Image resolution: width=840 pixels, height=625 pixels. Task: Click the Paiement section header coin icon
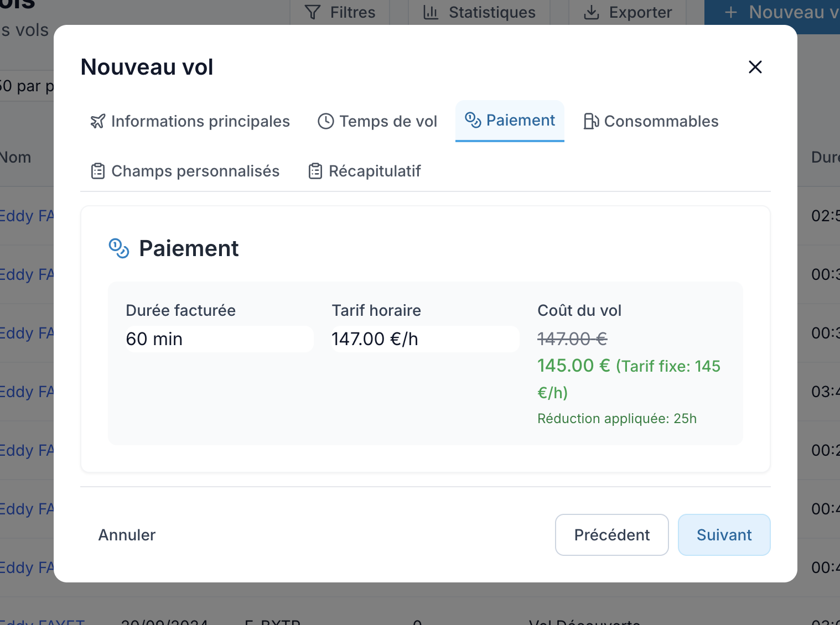click(x=118, y=248)
